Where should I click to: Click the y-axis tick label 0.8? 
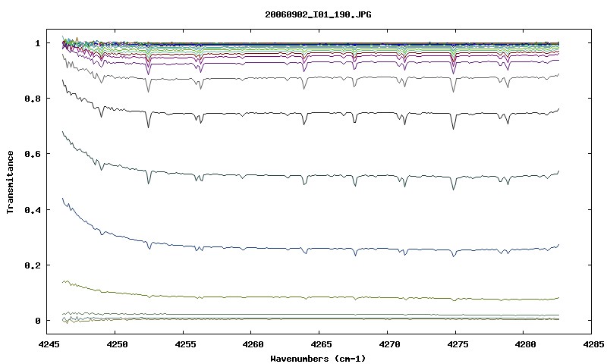point(33,99)
